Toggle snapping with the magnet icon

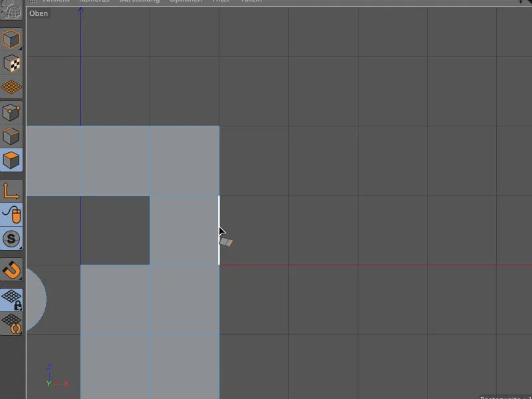pyautogui.click(x=11, y=269)
